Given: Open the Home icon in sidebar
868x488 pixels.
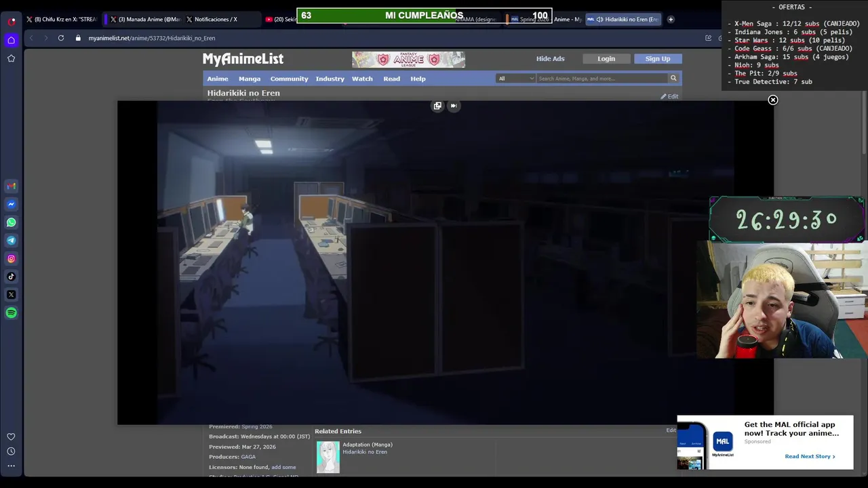Looking at the screenshot, I should pyautogui.click(x=12, y=40).
